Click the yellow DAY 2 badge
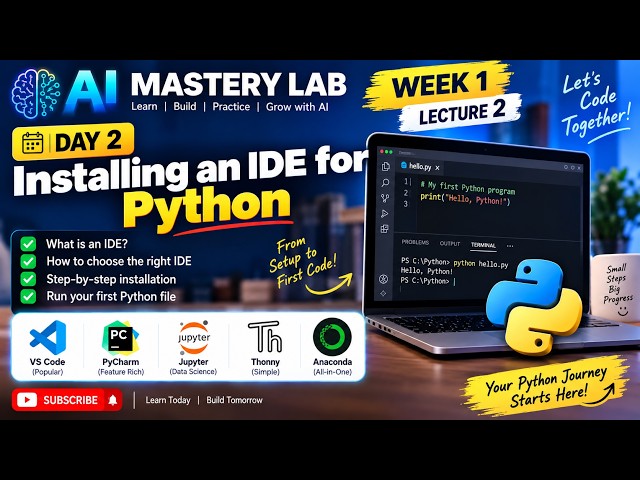This screenshot has height=480, width=640. click(73, 142)
